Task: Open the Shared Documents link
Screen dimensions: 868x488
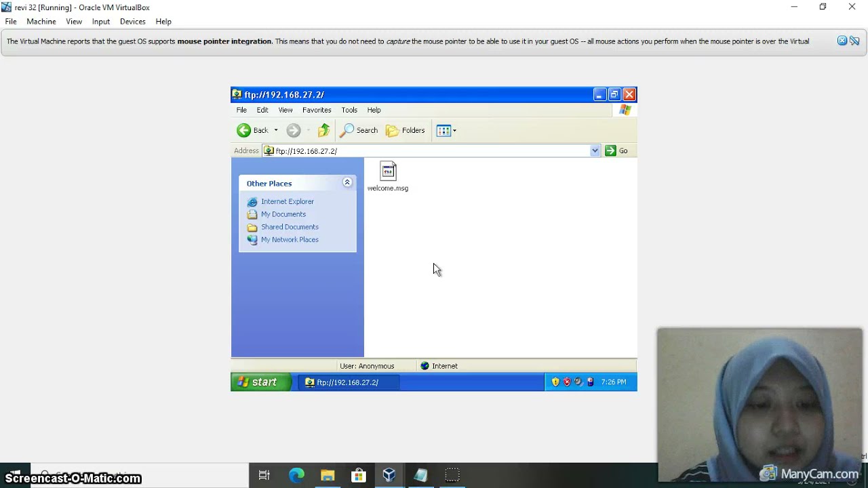Action: click(x=290, y=227)
